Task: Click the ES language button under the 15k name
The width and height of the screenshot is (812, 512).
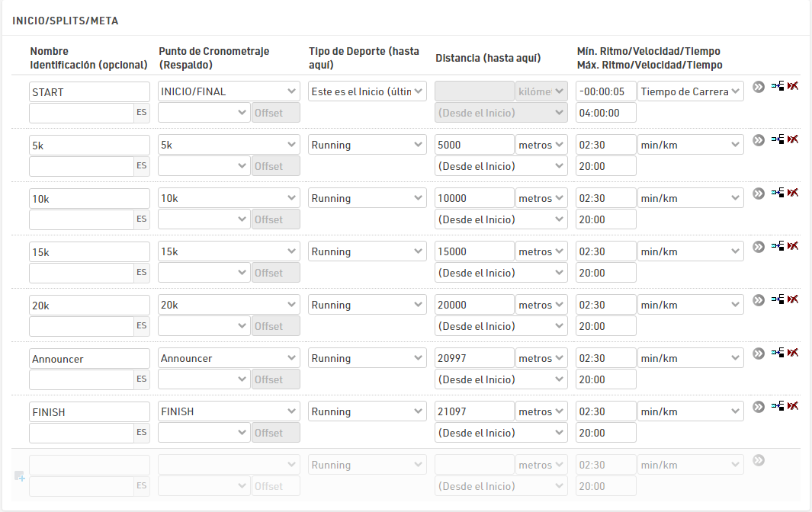Action: [x=142, y=273]
